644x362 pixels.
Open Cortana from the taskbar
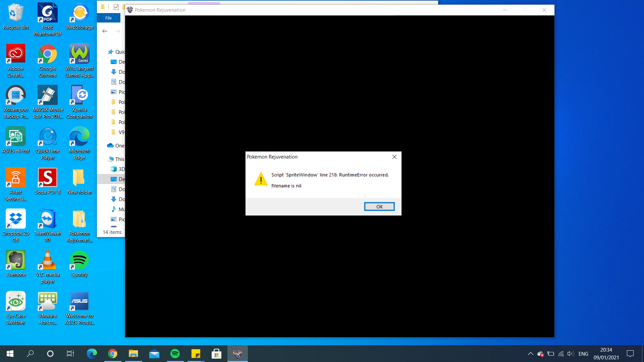click(x=50, y=354)
